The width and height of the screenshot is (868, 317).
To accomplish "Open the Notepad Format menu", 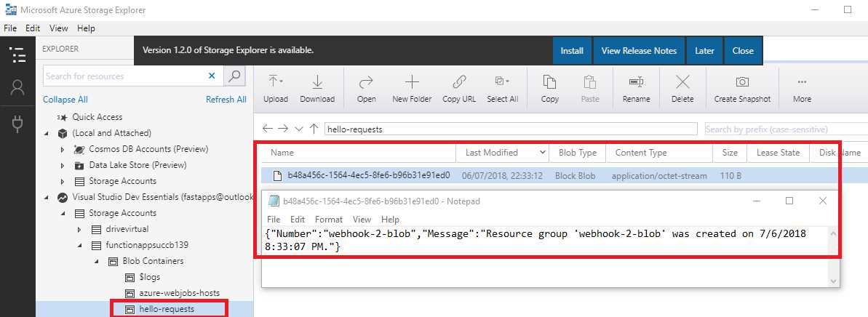I will pyautogui.click(x=329, y=219).
